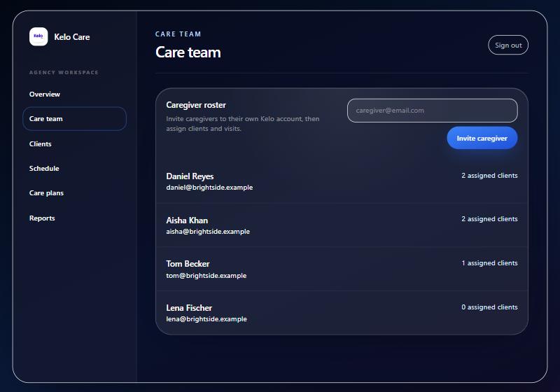The height and width of the screenshot is (392, 560).
Task: Click the Kelo Care brand name
Action: 72,37
